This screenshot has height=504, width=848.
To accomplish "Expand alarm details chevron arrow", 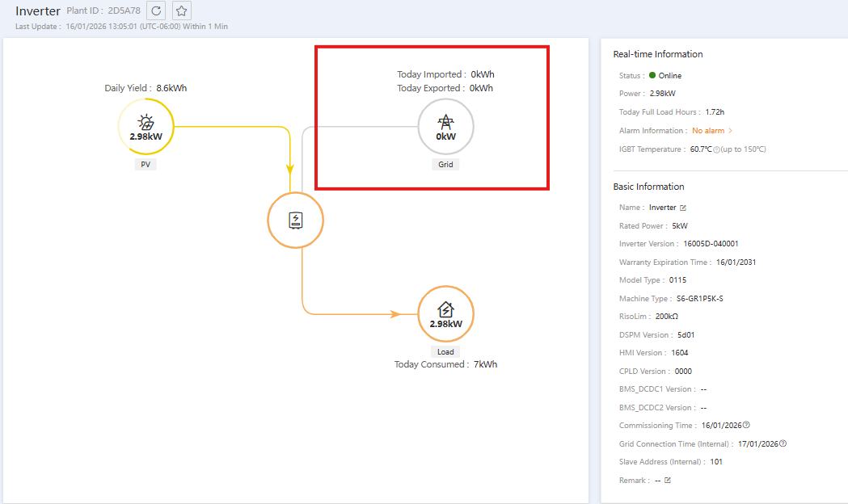I will pyautogui.click(x=731, y=131).
